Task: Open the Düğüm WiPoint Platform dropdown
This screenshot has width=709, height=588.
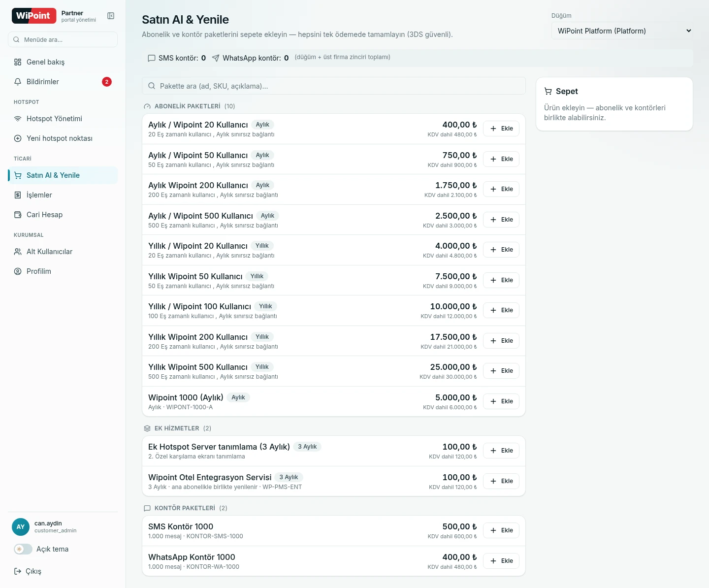Action: pyautogui.click(x=622, y=31)
